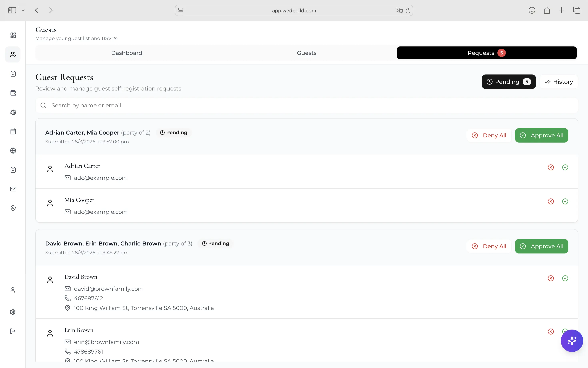Deny Adrian Carter's request with red X

tap(551, 167)
